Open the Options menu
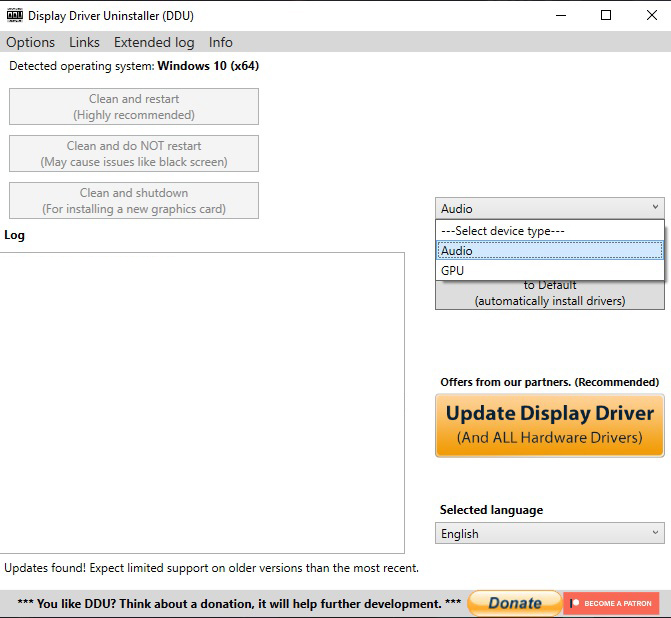 coord(30,42)
